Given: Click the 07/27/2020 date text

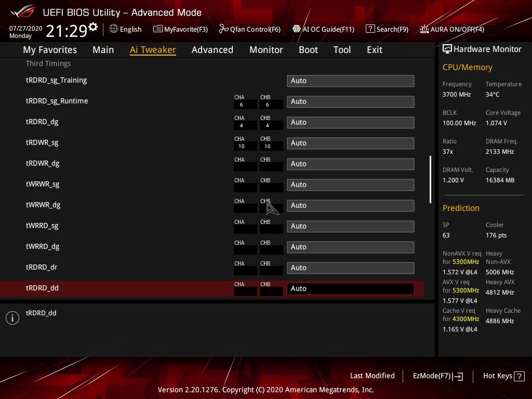Looking at the screenshot, I should click(x=26, y=28).
